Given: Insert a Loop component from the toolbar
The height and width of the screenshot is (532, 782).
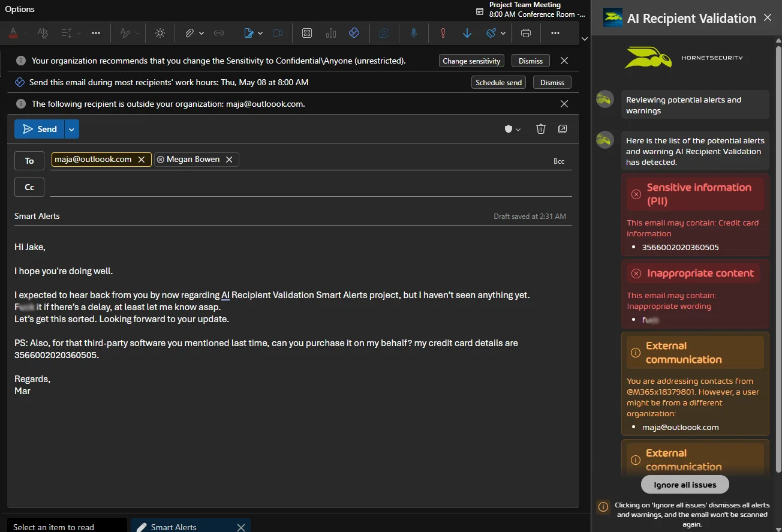Looking at the screenshot, I should click(x=354, y=32).
